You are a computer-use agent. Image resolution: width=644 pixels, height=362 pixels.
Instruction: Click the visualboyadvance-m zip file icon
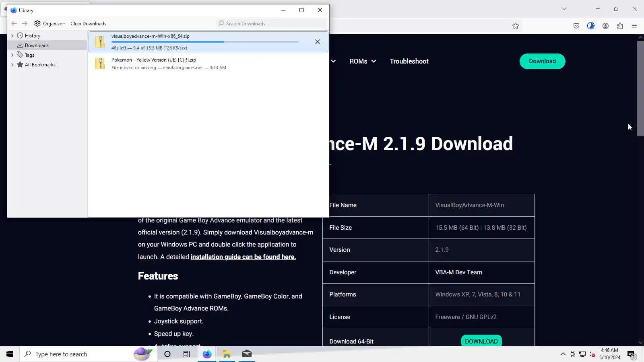tap(100, 42)
